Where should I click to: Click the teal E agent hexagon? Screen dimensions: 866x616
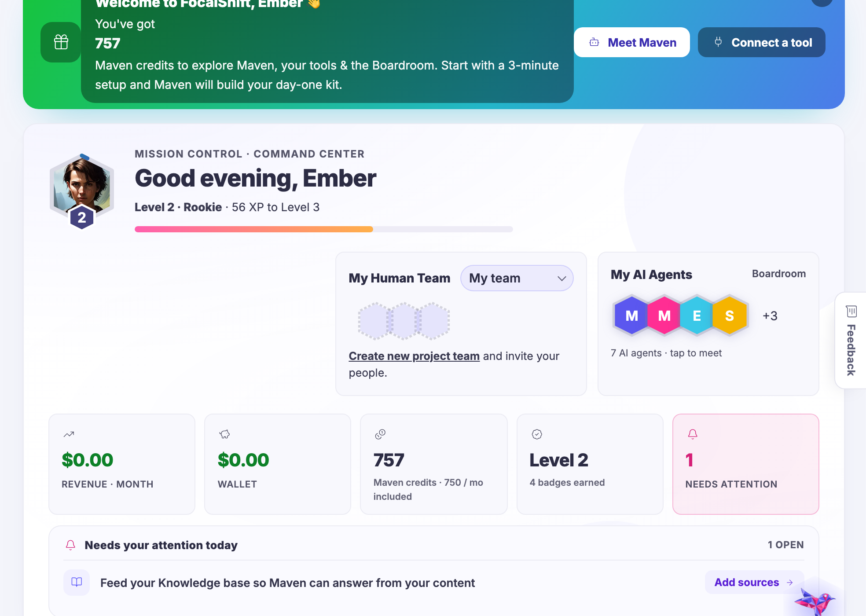pyautogui.click(x=697, y=315)
